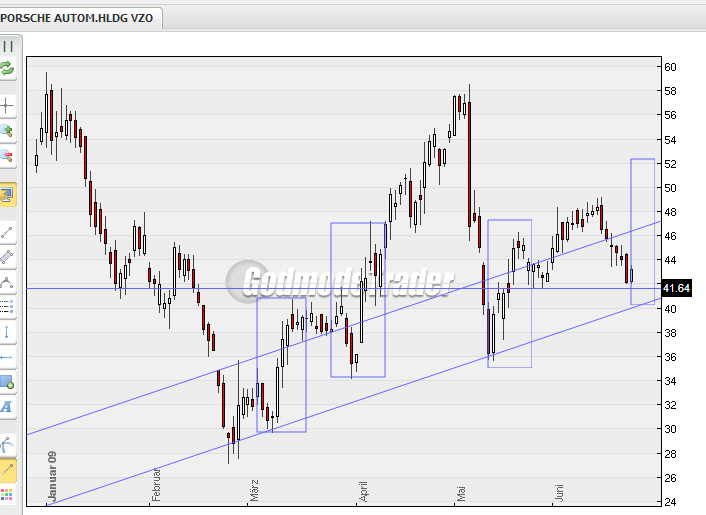The image size is (706, 515).
Task: Click the highlighted diagonal line tool
Action: 7,470
